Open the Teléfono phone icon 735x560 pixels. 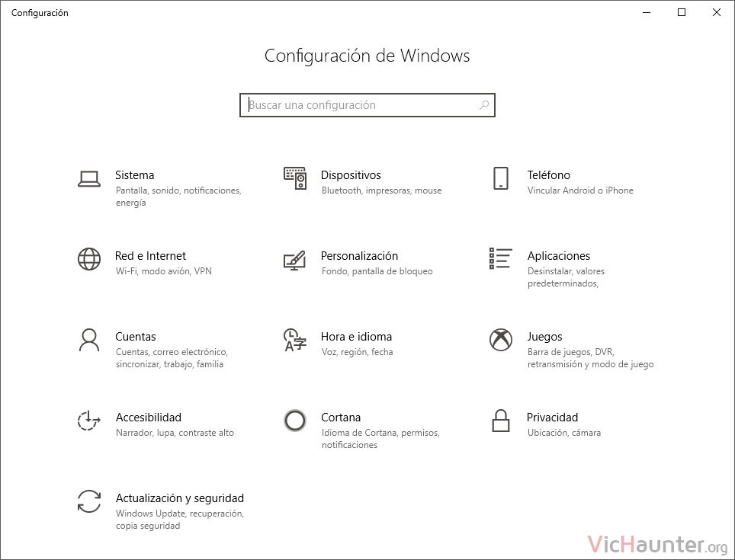click(x=501, y=178)
